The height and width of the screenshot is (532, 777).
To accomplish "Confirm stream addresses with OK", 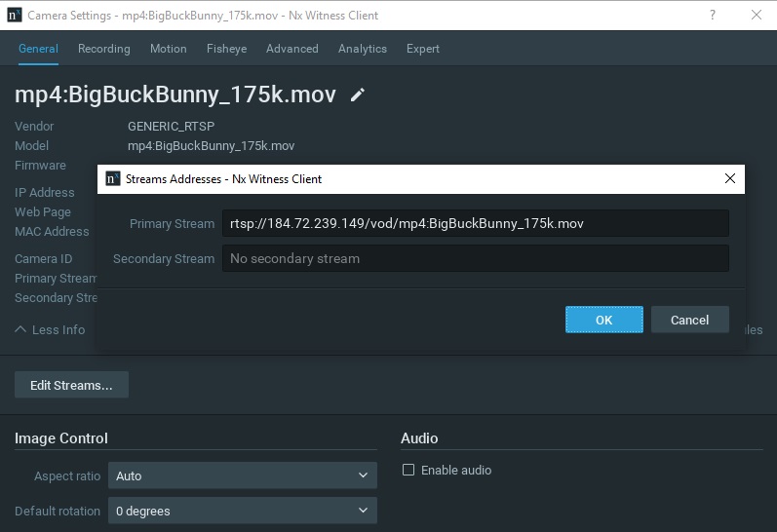I will tap(604, 320).
